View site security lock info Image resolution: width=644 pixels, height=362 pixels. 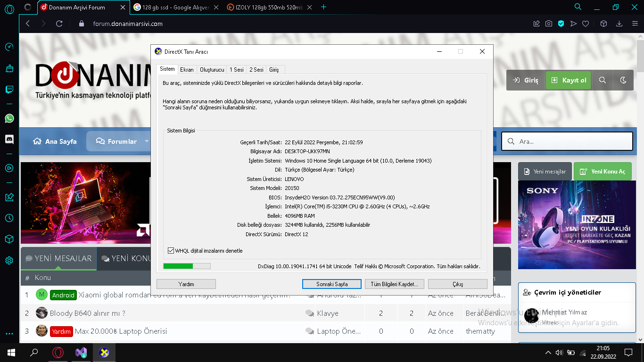[82, 24]
